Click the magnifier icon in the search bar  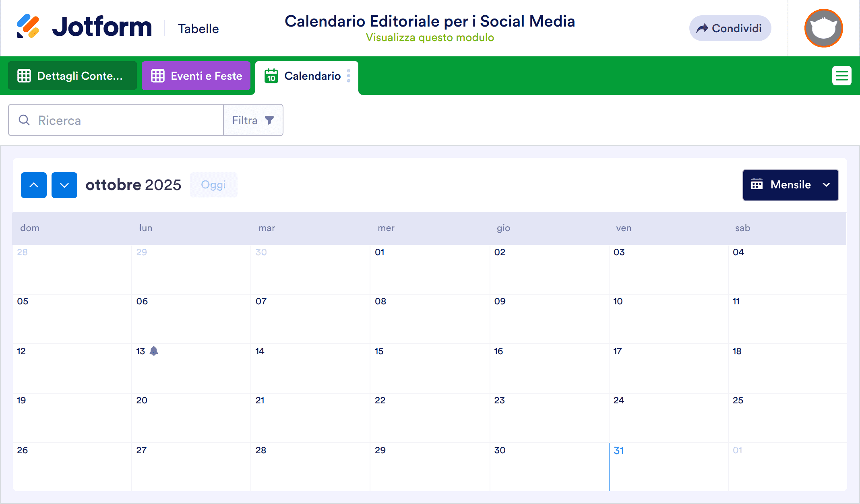pyautogui.click(x=24, y=120)
